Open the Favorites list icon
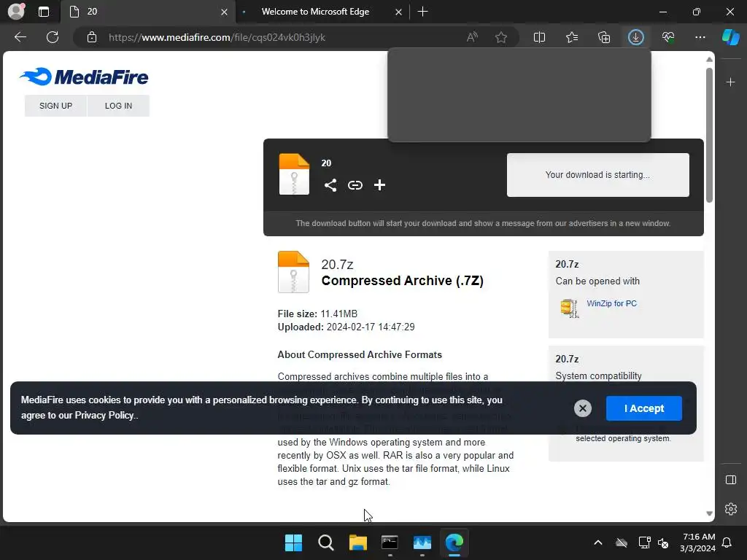Viewport: 747px width, 560px height. point(572,37)
